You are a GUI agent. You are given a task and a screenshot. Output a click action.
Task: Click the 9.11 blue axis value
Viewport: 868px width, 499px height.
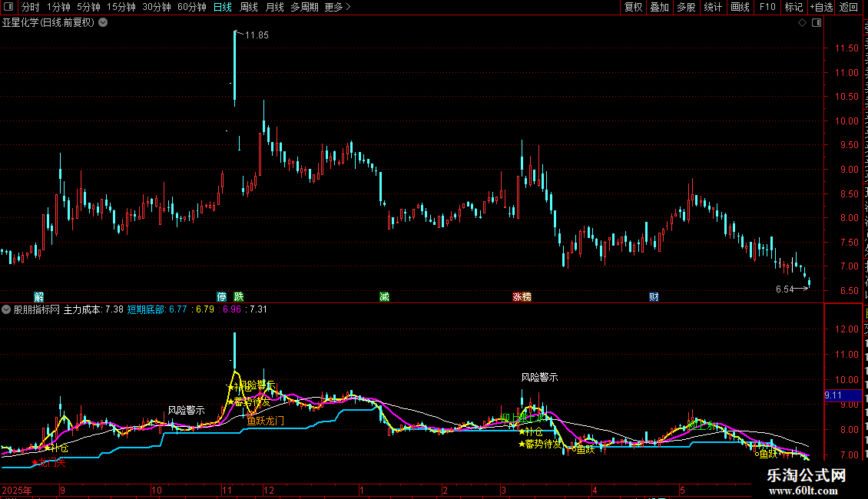click(x=843, y=395)
